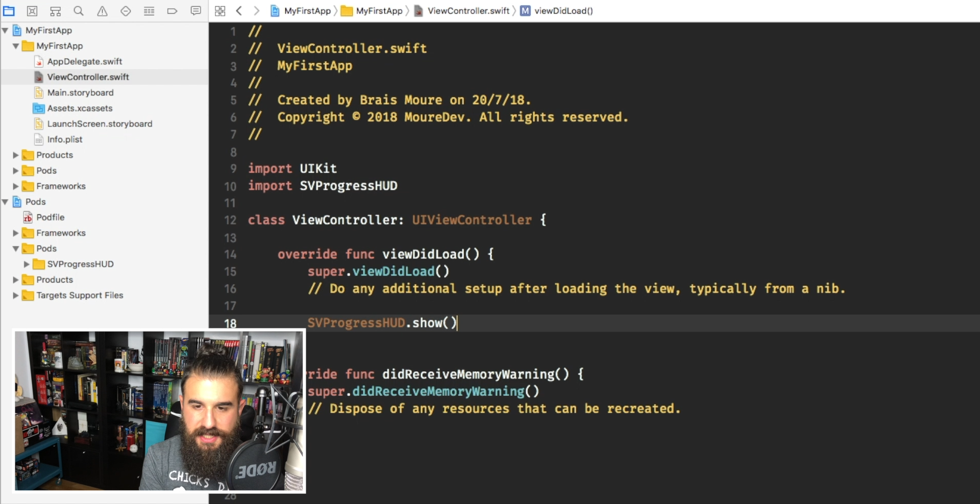Open the Project navigator folder icon

point(9,11)
